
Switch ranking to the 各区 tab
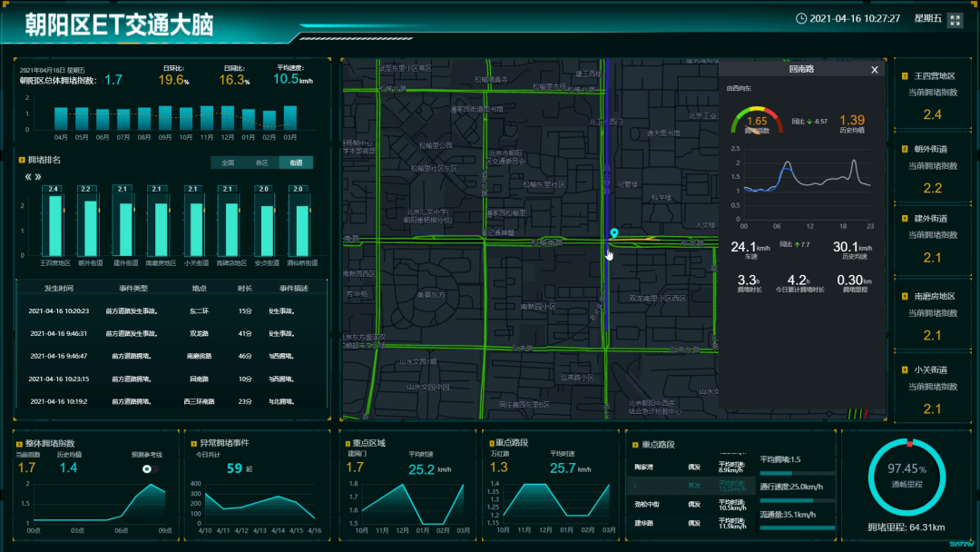pyautogui.click(x=262, y=163)
